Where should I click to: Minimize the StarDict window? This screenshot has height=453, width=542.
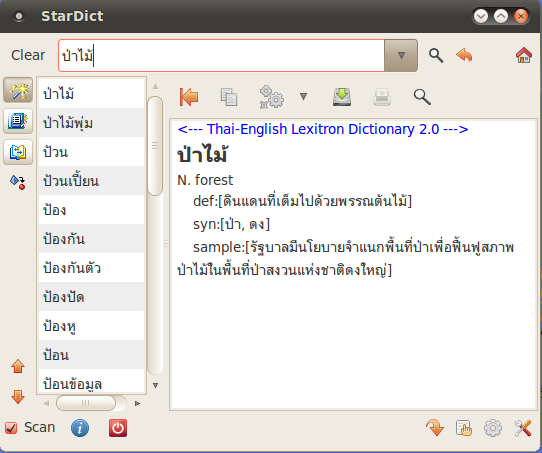pyautogui.click(x=481, y=16)
